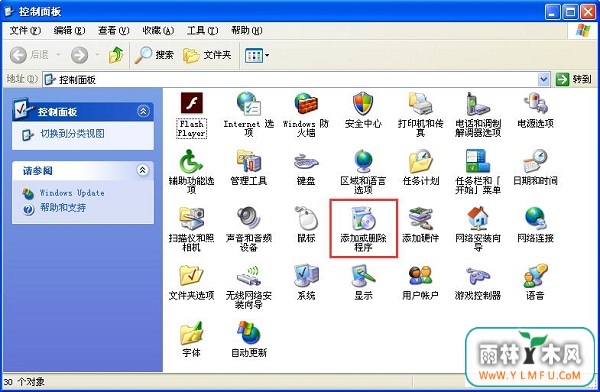Image resolution: width=600 pixels, height=392 pixels.
Task: Open the 文件(F) menu
Action: coord(24,31)
